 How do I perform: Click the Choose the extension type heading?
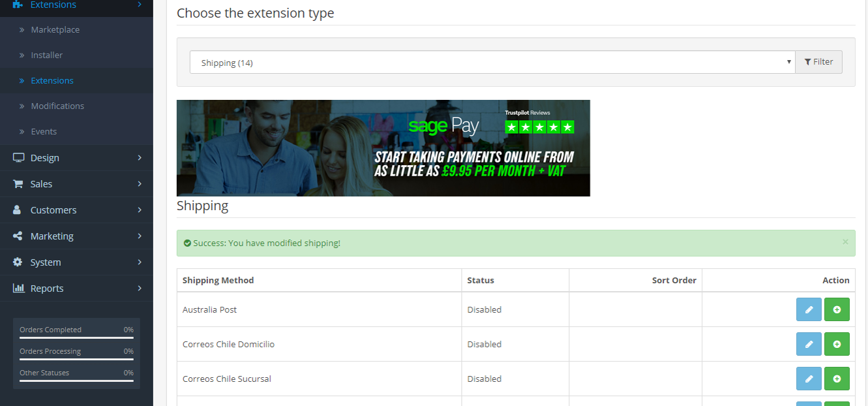(x=256, y=13)
